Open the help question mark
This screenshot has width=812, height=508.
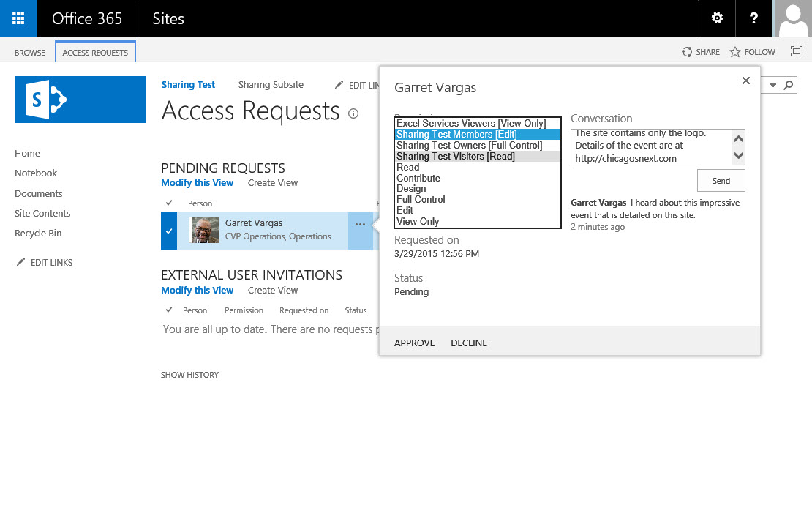[753, 18]
